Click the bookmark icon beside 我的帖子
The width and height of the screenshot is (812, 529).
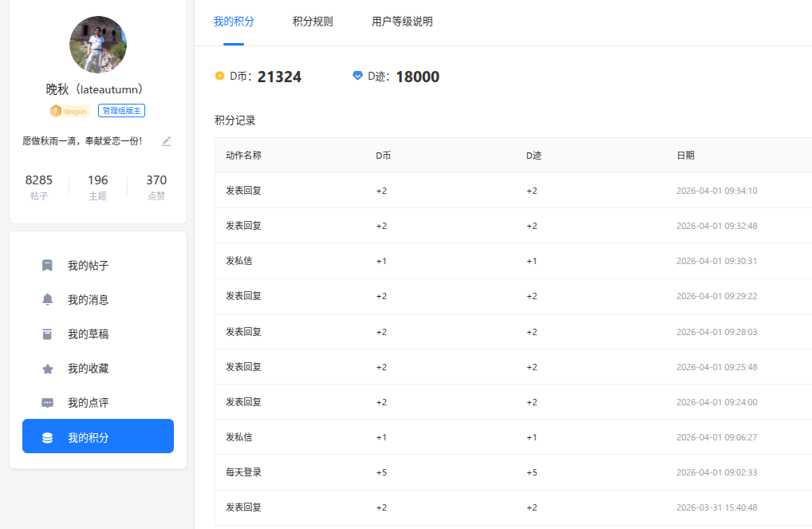point(47,266)
